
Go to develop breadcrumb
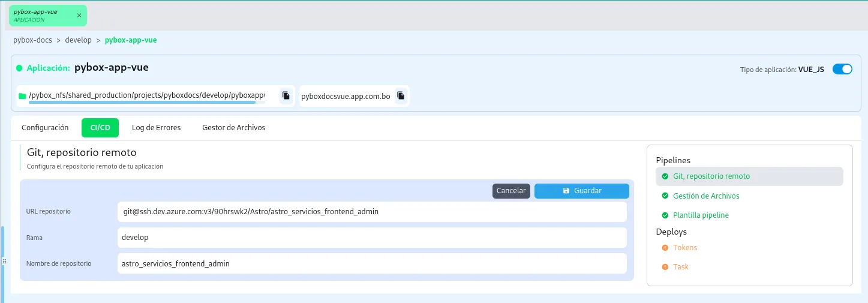tap(78, 40)
